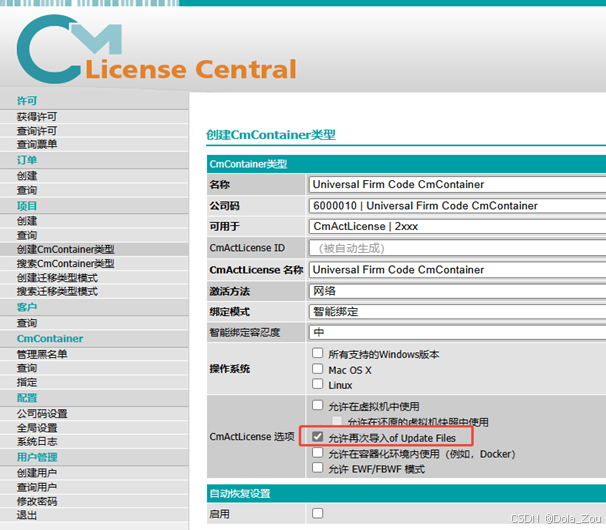Click the 名称 input field
Screen dimensions: 606x530
(457, 184)
